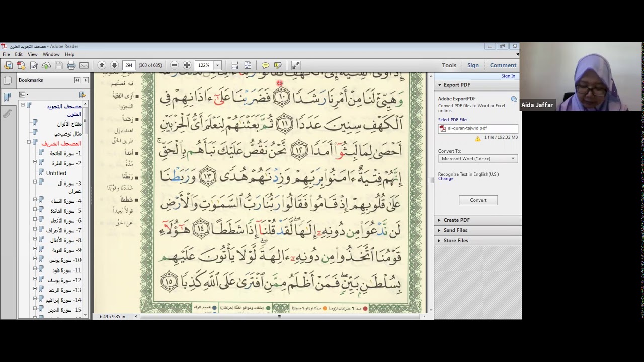Open bookmark 1- سورة الفاتحة
Image resolution: width=644 pixels, height=362 pixels.
coord(65,153)
